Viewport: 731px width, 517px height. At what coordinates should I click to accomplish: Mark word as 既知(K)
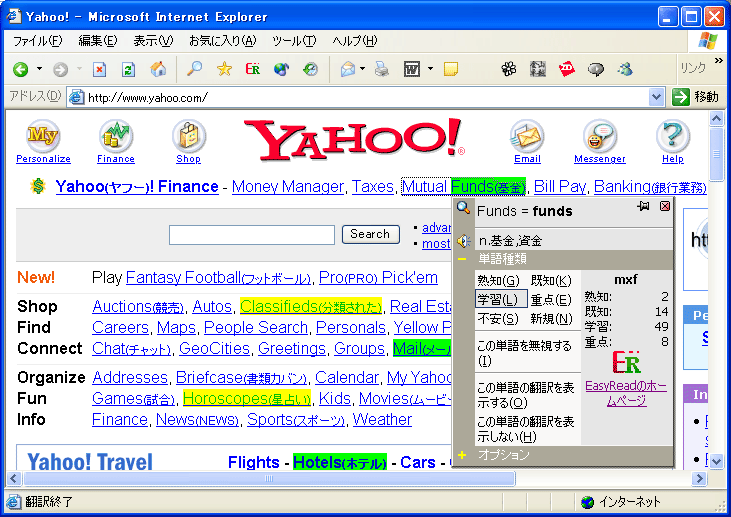coord(551,280)
